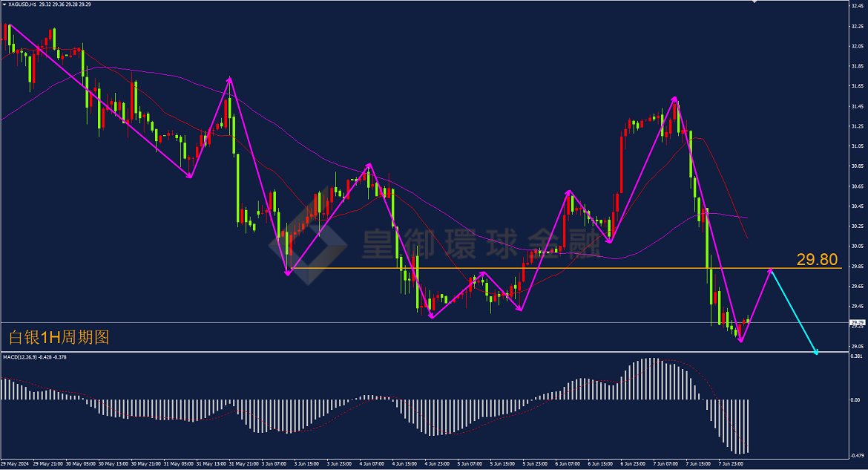Click the 白银1H周期图 text label
This screenshot has height=470, width=868.
59,337
